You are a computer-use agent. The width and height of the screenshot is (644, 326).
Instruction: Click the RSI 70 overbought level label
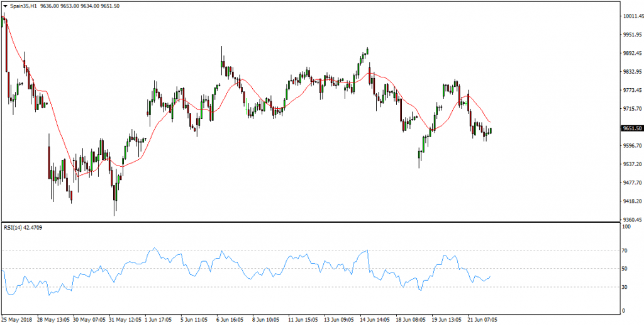pyautogui.click(x=625, y=250)
